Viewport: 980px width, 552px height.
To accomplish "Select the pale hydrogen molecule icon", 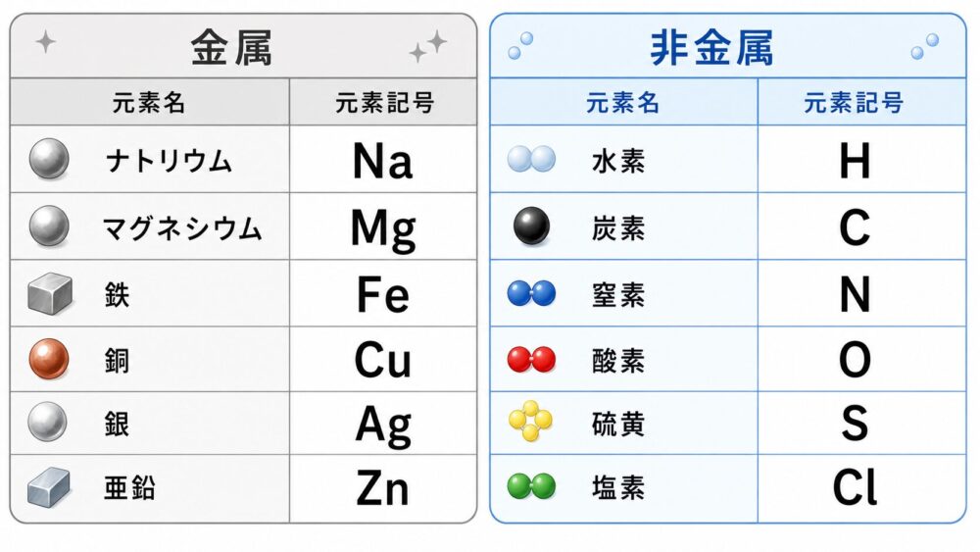I will coord(531,159).
